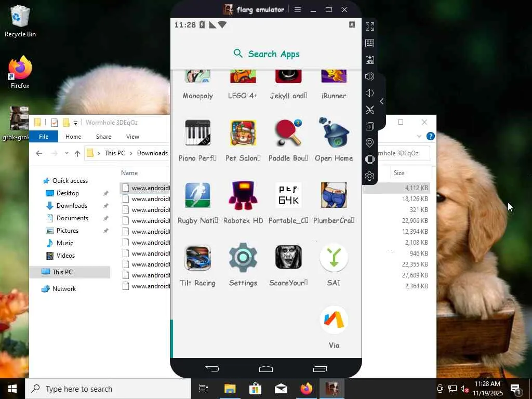Open Android Settings app
The image size is (532, 399).
click(243, 265)
